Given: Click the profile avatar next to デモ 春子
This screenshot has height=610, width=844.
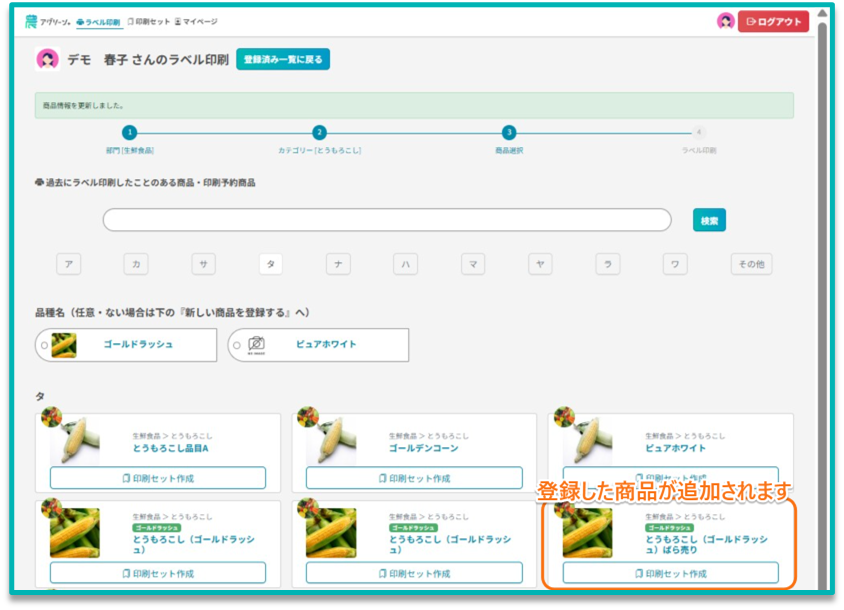Looking at the screenshot, I should click(47, 60).
